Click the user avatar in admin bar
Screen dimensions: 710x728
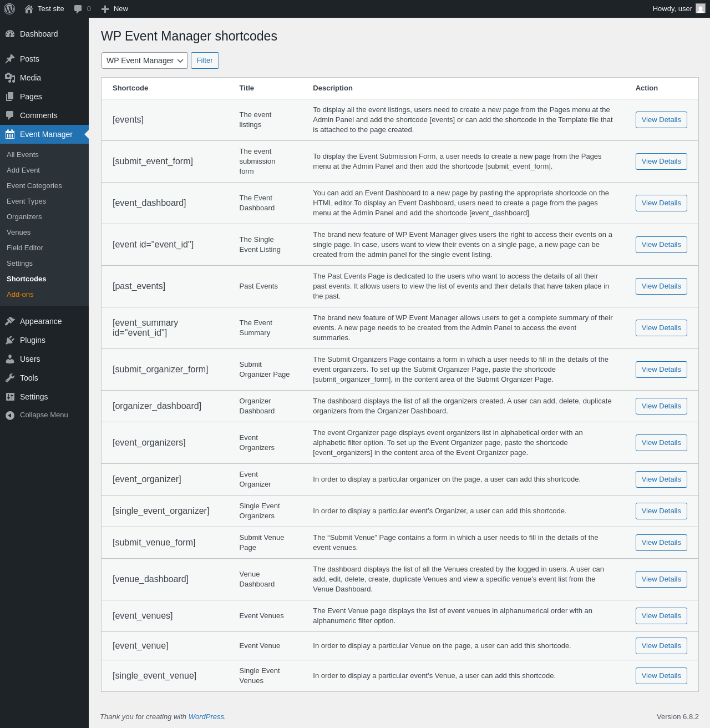pyautogui.click(x=701, y=9)
